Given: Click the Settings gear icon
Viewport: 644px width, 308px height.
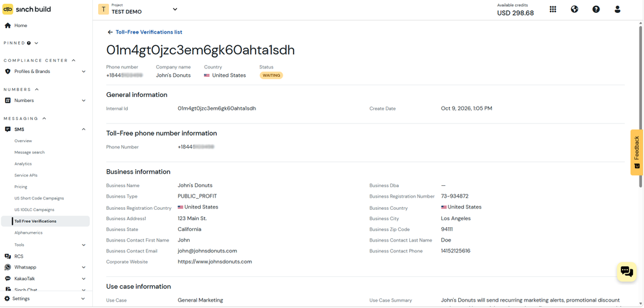Looking at the screenshot, I should pyautogui.click(x=6, y=298).
